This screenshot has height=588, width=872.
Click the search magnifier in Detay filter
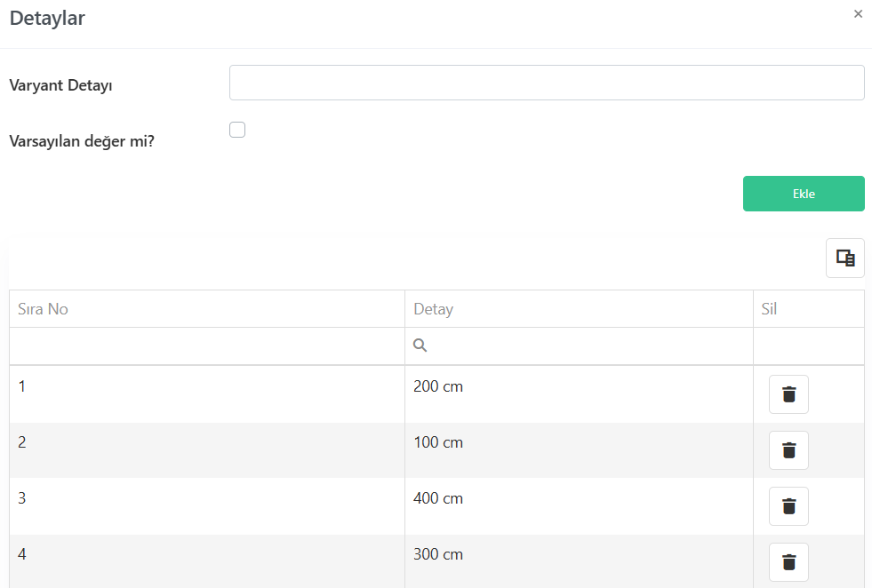click(x=420, y=346)
